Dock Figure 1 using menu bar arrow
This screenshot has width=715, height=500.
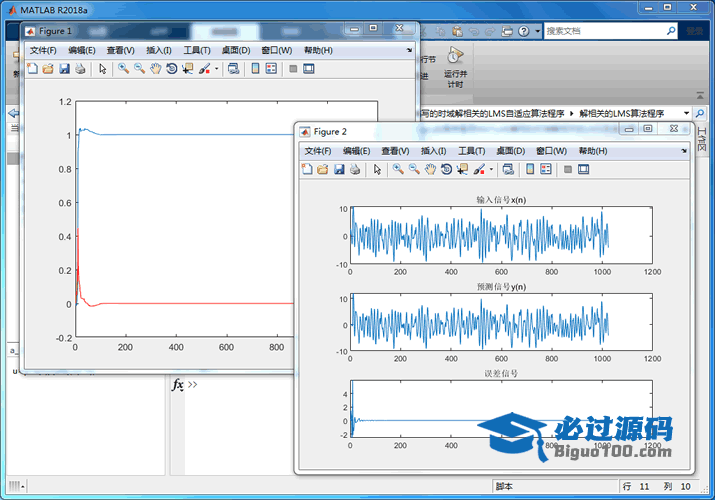pyautogui.click(x=409, y=51)
